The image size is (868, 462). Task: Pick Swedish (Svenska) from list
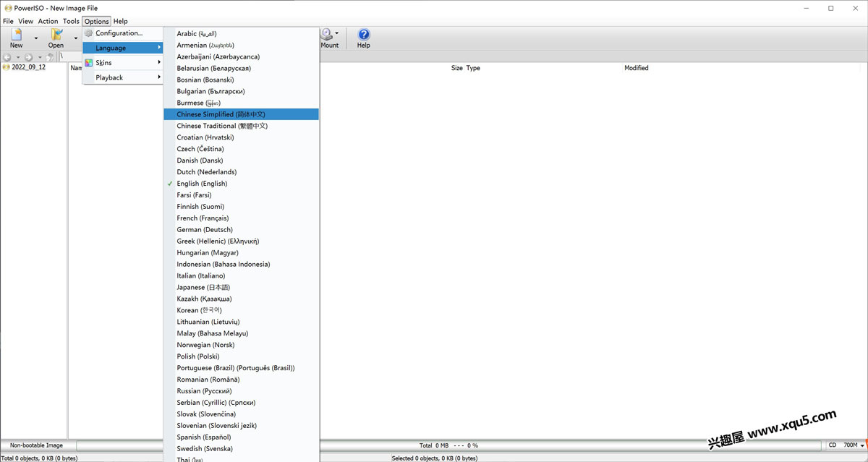(242, 449)
